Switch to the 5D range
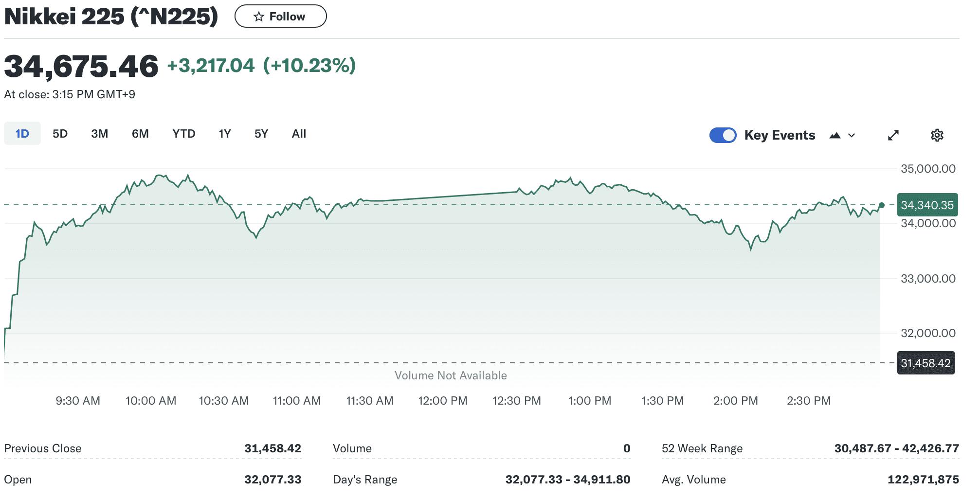The height and width of the screenshot is (499, 980). coord(60,134)
